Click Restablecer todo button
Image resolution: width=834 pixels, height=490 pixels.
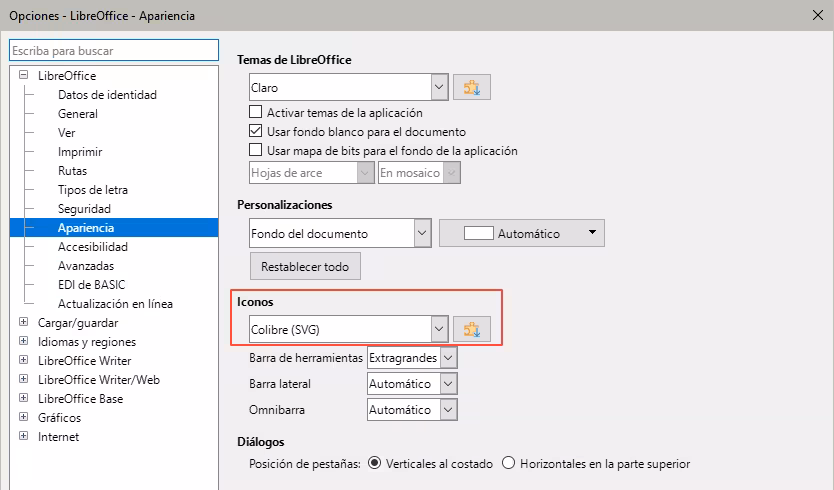pyautogui.click(x=305, y=266)
